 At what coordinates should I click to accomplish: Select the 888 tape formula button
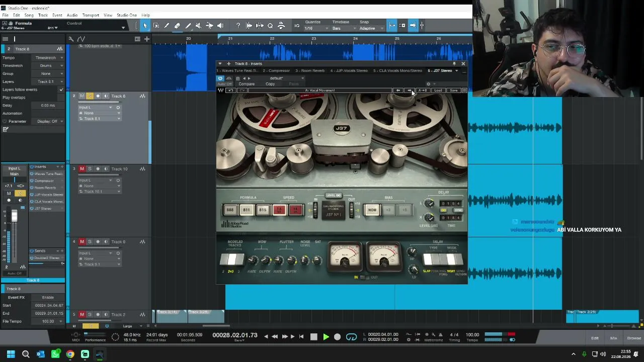(x=230, y=210)
